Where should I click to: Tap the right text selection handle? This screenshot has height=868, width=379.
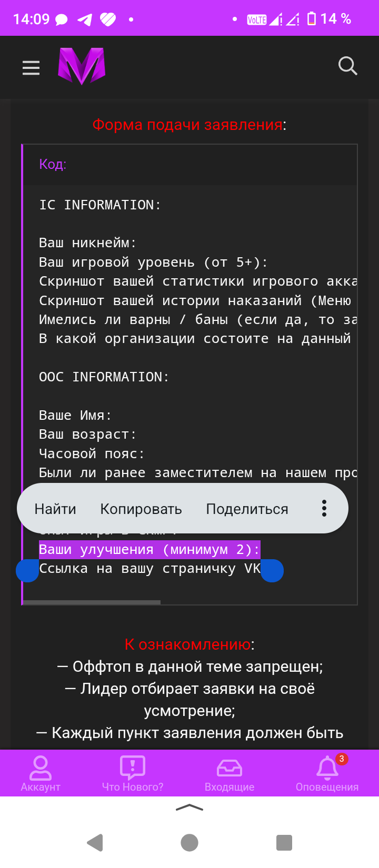tap(272, 571)
